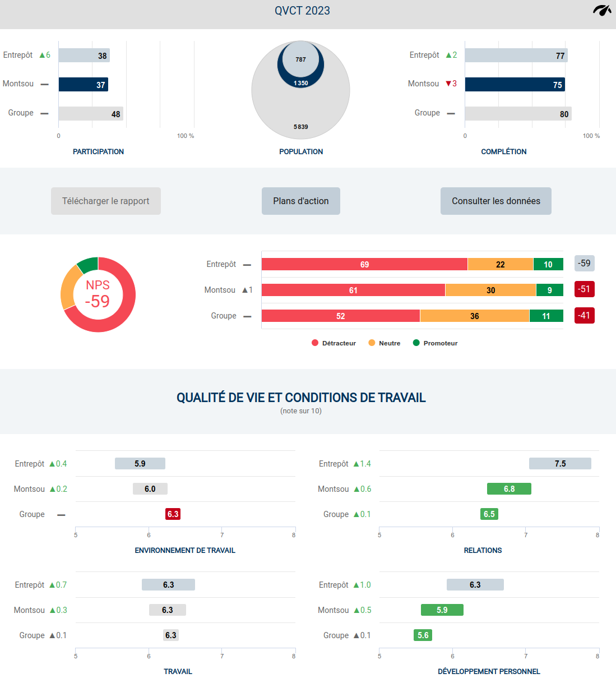Click the gauge logo icon in the header
This screenshot has height=678, width=616.
pos(602,11)
